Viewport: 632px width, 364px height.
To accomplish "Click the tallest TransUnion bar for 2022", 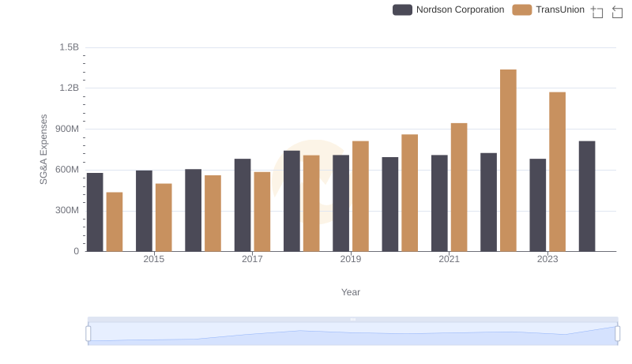I will 508,160.
